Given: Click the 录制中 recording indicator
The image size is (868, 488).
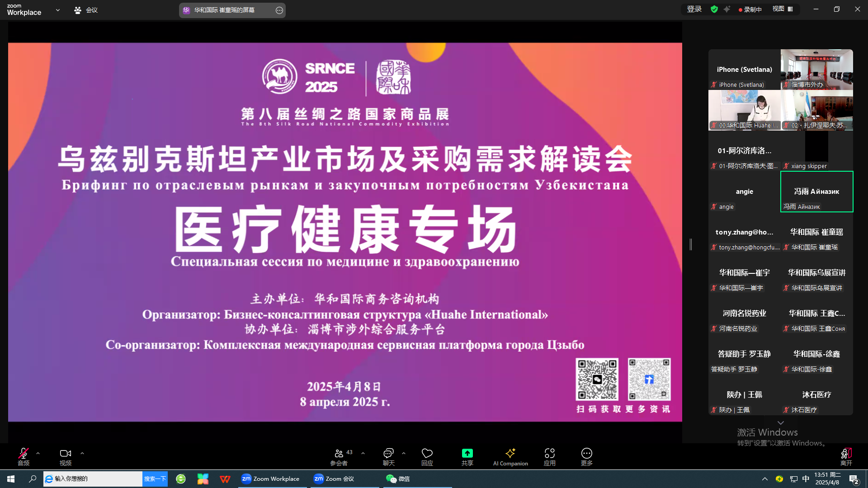Looking at the screenshot, I should click(750, 9).
